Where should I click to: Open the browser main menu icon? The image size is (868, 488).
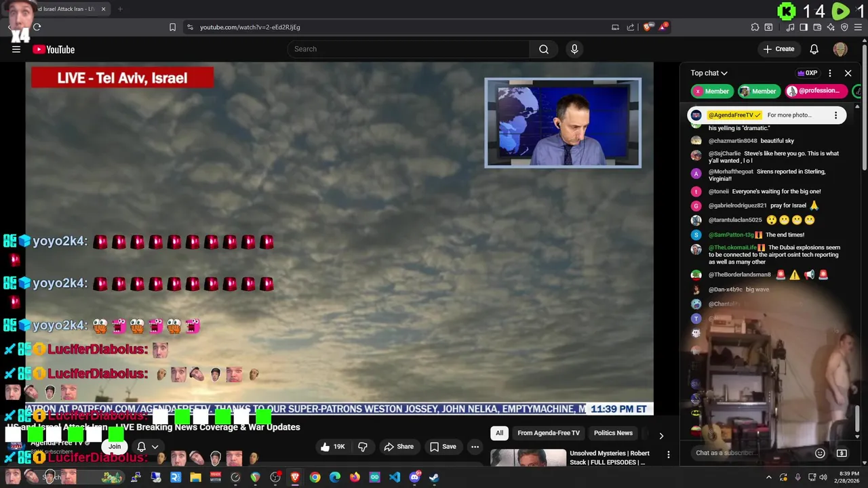(x=858, y=27)
